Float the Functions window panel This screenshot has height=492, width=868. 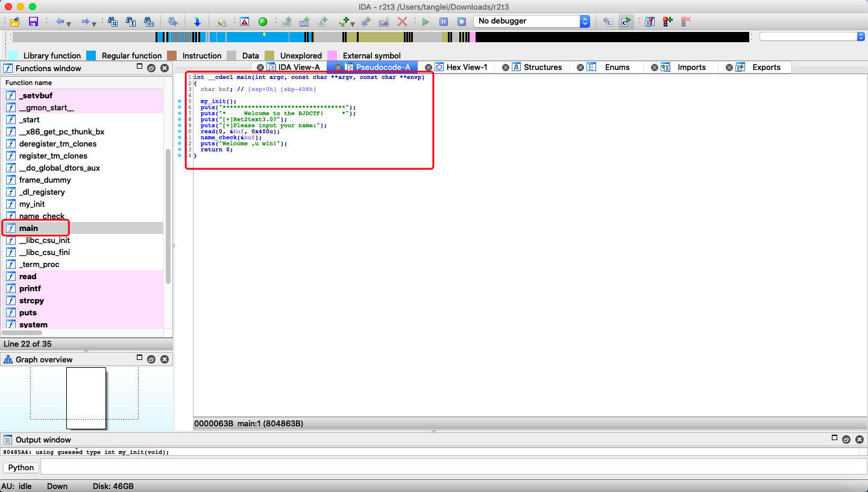coord(151,68)
